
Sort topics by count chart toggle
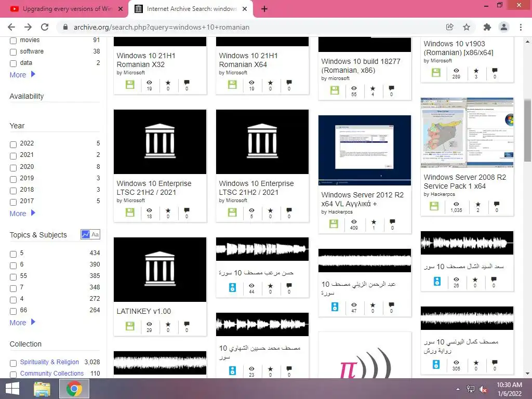pyautogui.click(x=86, y=234)
